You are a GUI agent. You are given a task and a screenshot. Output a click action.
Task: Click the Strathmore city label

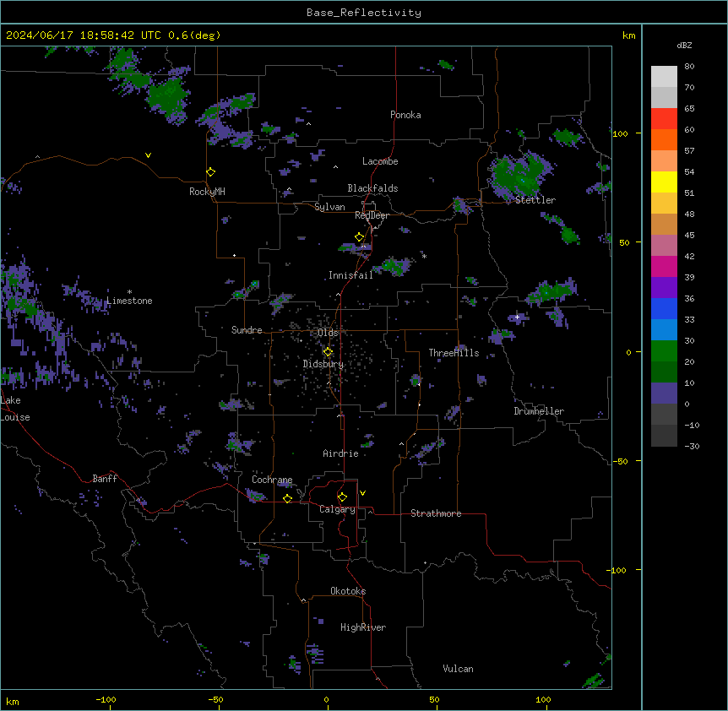click(x=436, y=513)
